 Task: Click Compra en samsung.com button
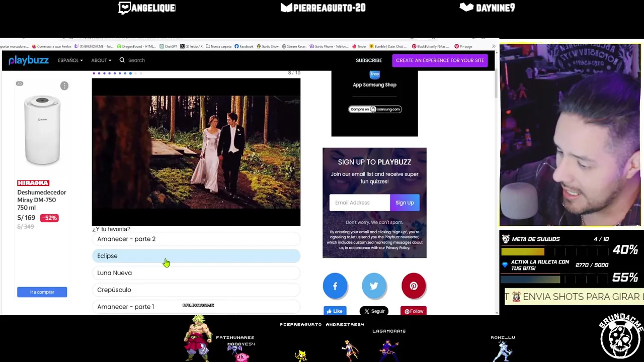coord(374,109)
